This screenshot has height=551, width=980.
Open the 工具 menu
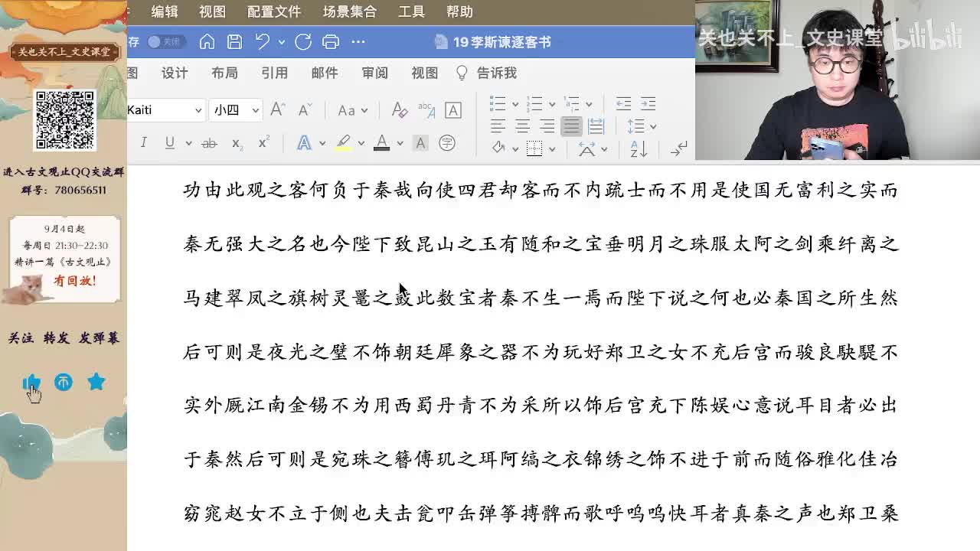tap(411, 11)
